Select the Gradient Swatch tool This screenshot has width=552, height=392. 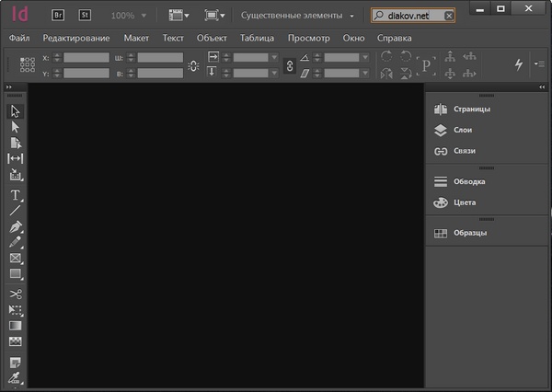tap(15, 326)
